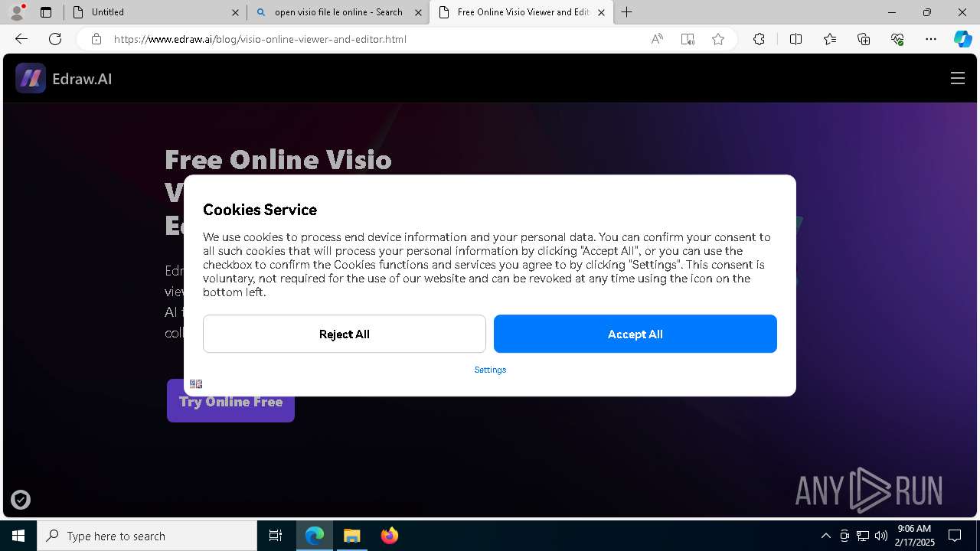The image size is (980, 551).
Task: Click the network tray icon
Action: [x=863, y=536]
